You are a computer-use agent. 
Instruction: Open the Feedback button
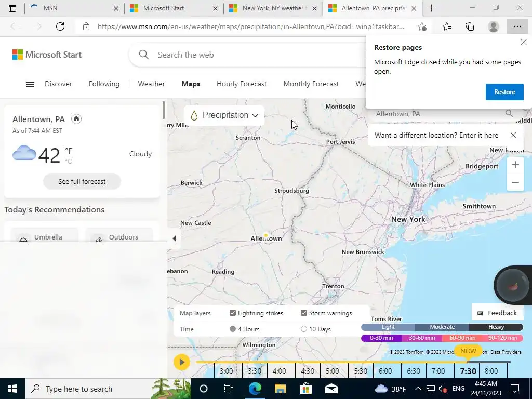[497, 313]
